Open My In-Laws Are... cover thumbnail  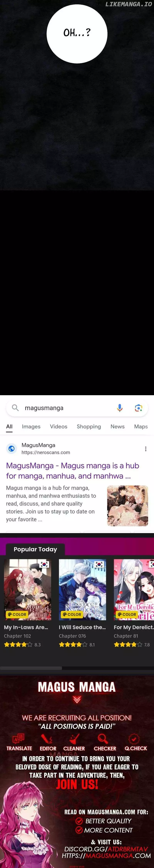click(28, 589)
